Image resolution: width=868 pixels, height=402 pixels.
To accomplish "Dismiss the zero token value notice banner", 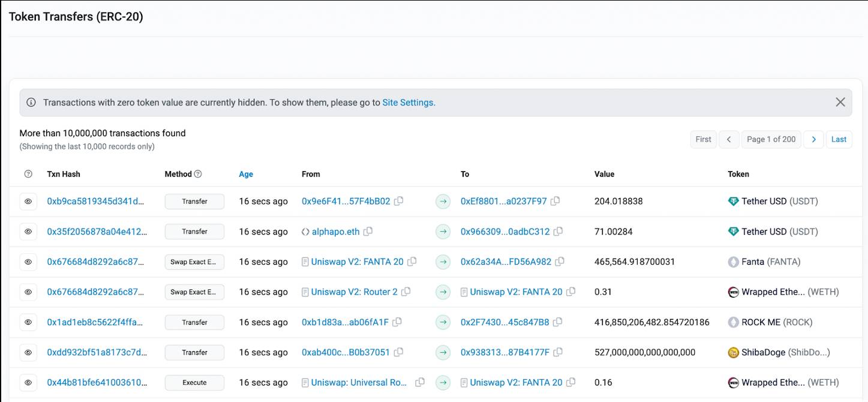I will pos(840,102).
